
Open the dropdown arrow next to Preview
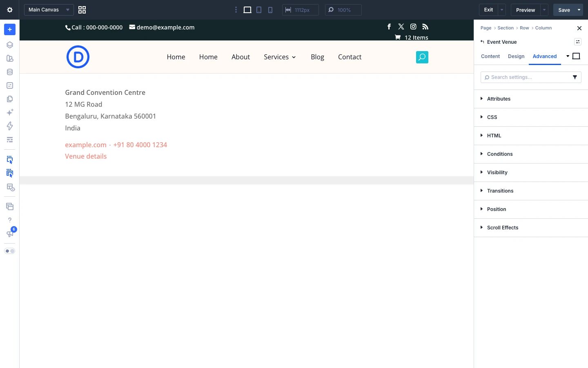click(544, 10)
